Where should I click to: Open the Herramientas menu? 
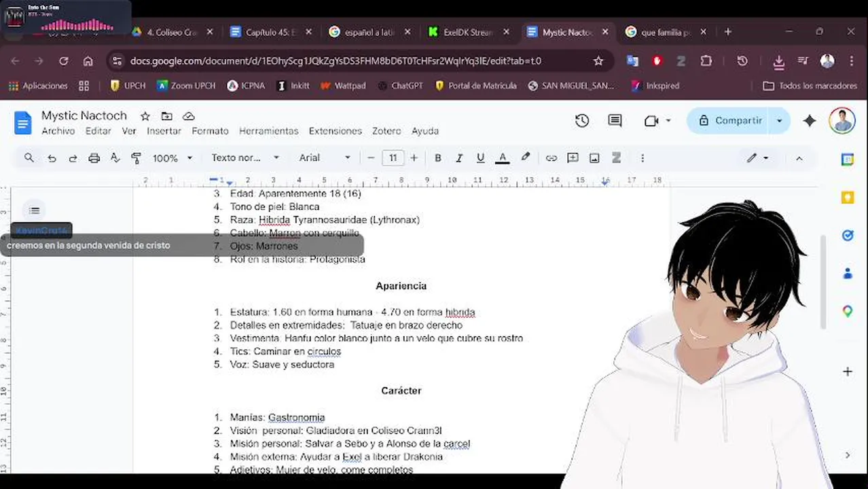click(x=268, y=131)
